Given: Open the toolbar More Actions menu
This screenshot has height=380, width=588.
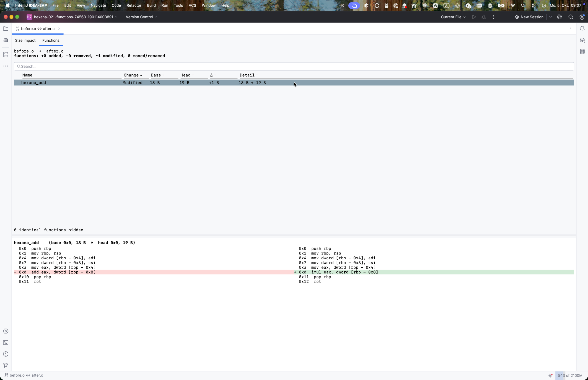Looking at the screenshot, I should [493, 17].
